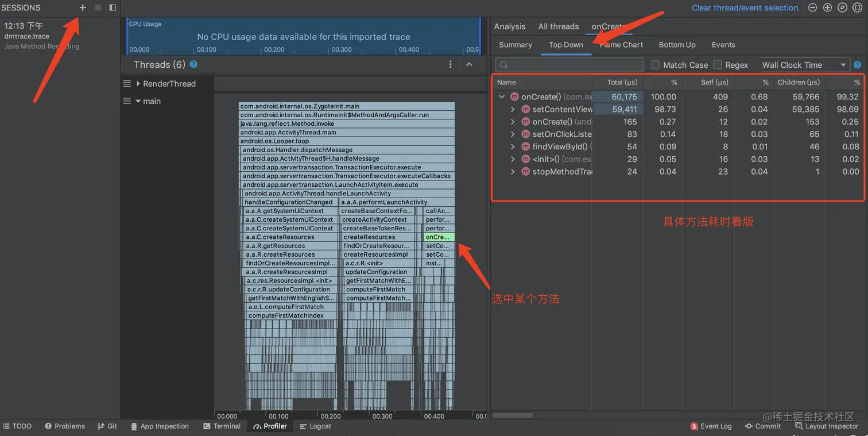868x436 pixels.
Task: Expand the stopMethodTracing tree node
Action: [x=513, y=171]
